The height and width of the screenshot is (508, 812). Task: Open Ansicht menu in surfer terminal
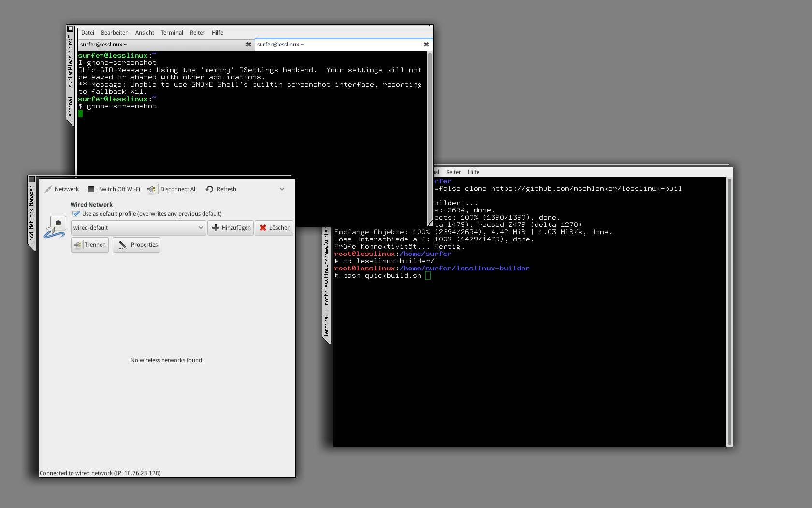[145, 33]
